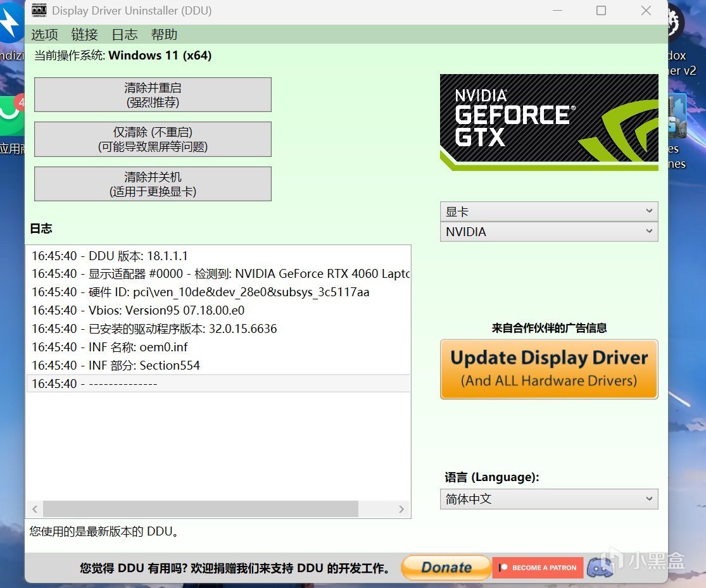Open the NVIDIA vendor dropdown

[x=549, y=232]
